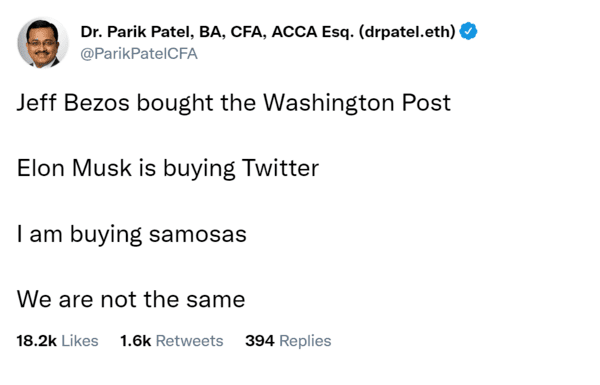600x385 pixels.
Task: Click the word Replies
Action: coord(305,341)
